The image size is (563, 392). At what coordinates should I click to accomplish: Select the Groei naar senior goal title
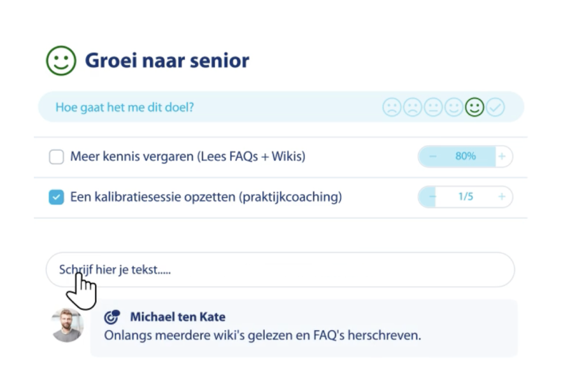tap(166, 60)
